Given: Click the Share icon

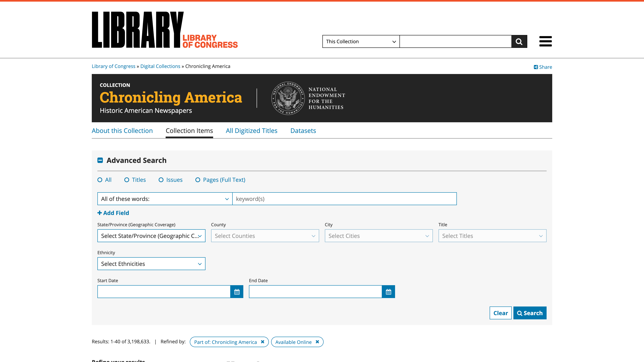Looking at the screenshot, I should [x=536, y=67].
